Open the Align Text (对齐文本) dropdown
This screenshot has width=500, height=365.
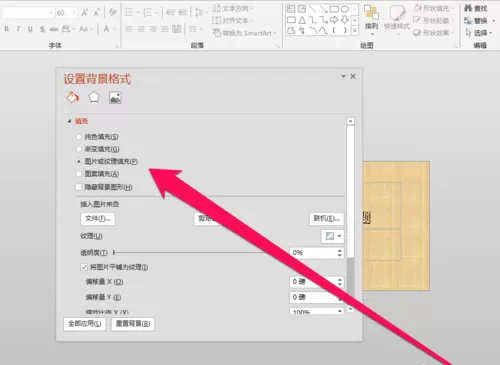(x=232, y=21)
